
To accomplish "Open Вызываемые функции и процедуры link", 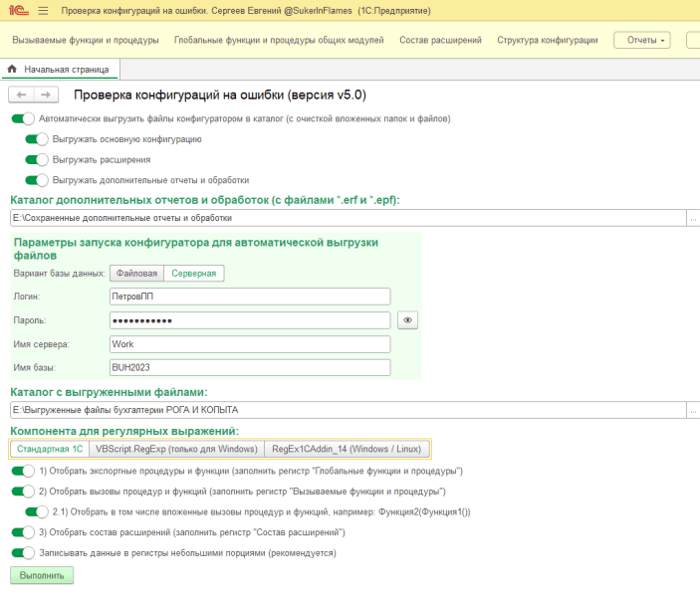I will coord(86,40).
